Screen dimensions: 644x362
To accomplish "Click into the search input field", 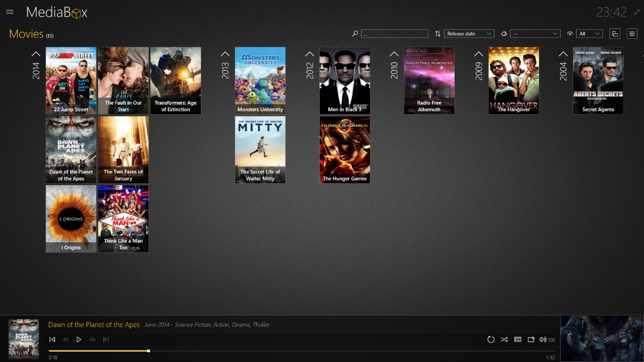I will coord(395,33).
